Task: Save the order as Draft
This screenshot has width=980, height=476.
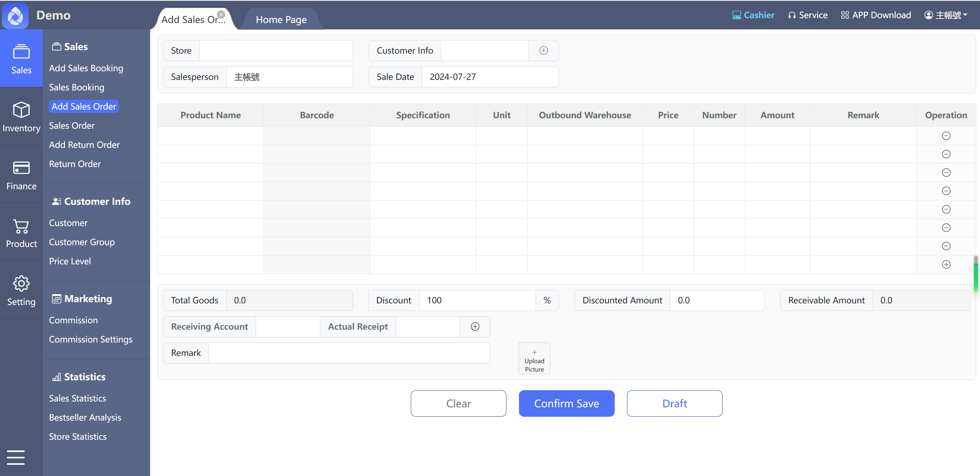Action: pyautogui.click(x=674, y=403)
